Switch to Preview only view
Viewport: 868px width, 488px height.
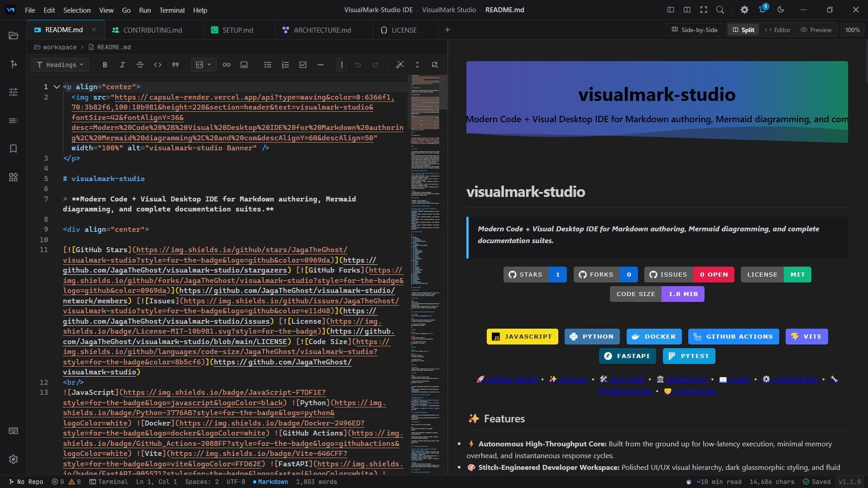[816, 30]
